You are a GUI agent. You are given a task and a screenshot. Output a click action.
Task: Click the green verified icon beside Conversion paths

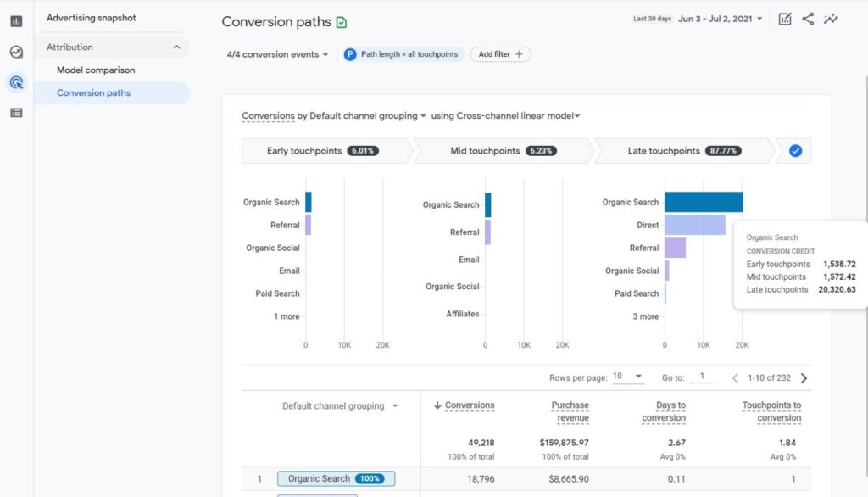(x=342, y=23)
